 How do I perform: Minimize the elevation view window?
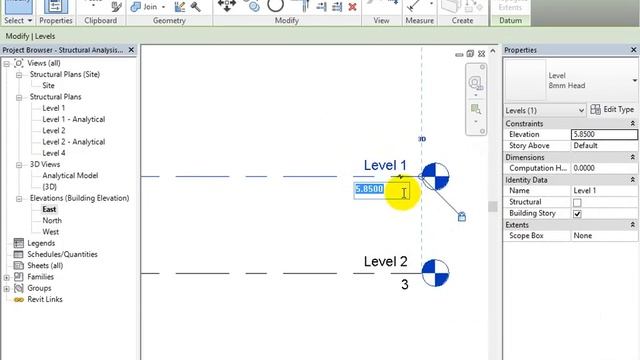coord(459,54)
